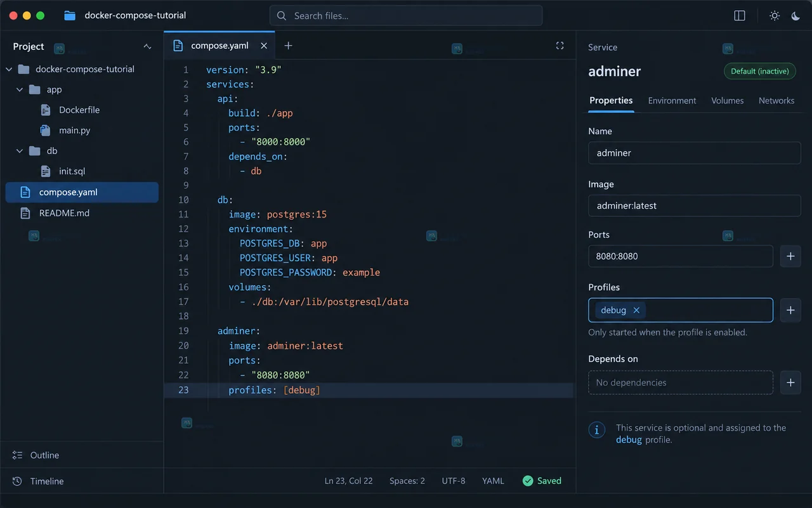This screenshot has height=508, width=812.
Task: Collapse the db folder
Action: click(x=20, y=151)
